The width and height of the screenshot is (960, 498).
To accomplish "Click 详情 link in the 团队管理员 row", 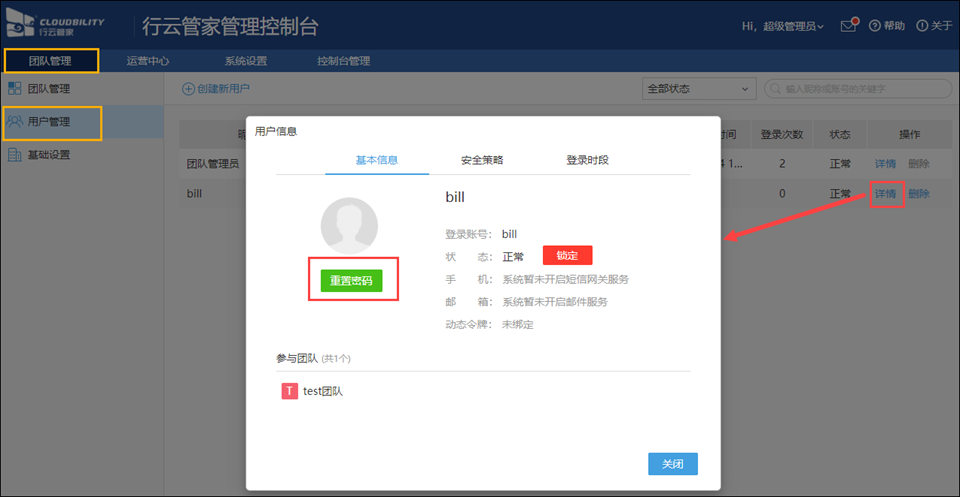I will [x=885, y=164].
